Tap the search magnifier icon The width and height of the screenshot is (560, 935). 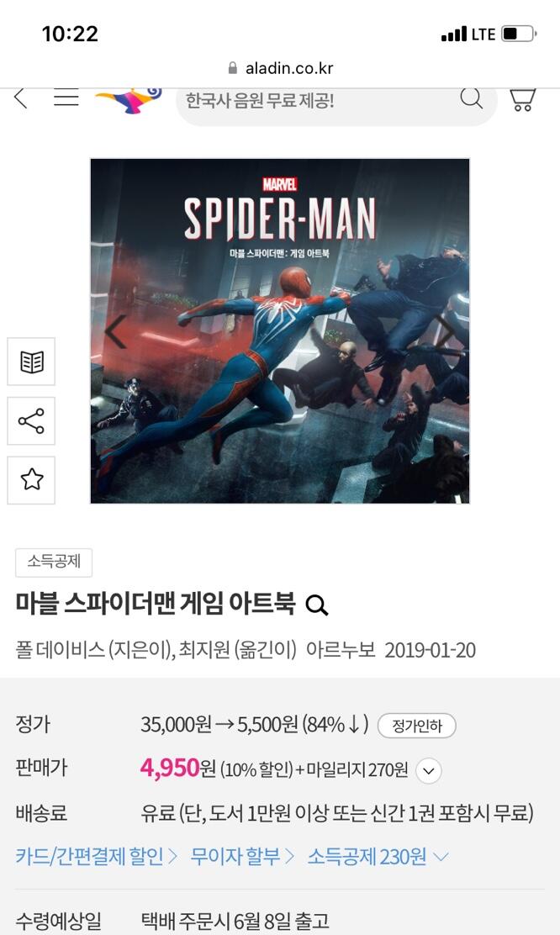point(471,98)
